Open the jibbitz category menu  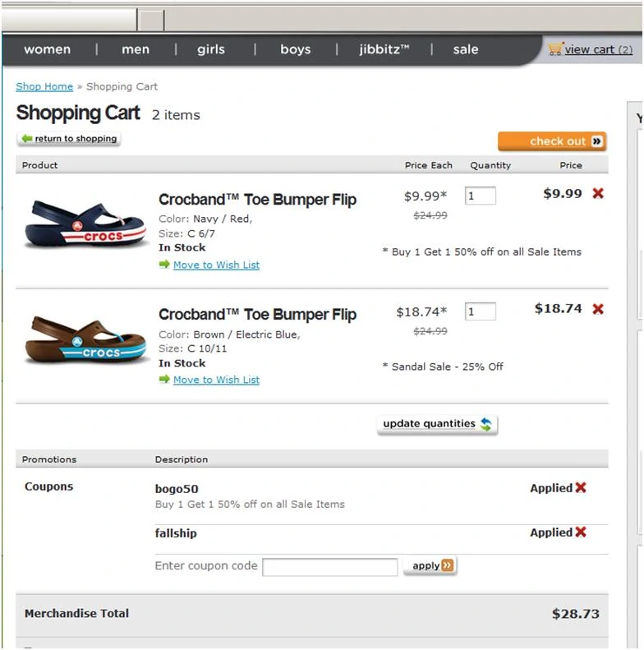coord(384,49)
